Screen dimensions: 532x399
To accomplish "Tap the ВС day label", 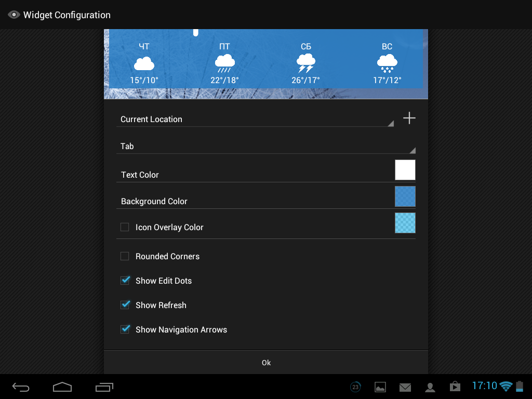I will coord(387,46).
